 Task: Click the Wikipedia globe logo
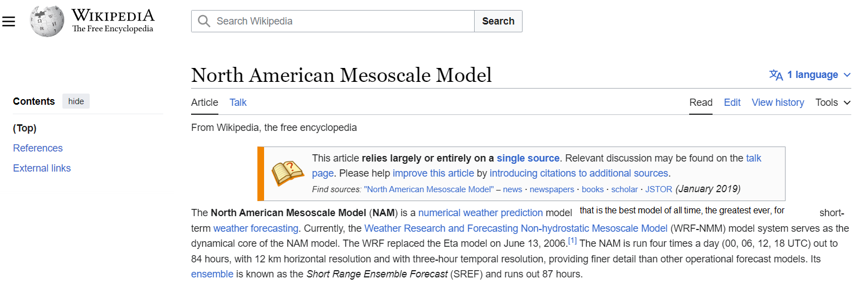[47, 22]
